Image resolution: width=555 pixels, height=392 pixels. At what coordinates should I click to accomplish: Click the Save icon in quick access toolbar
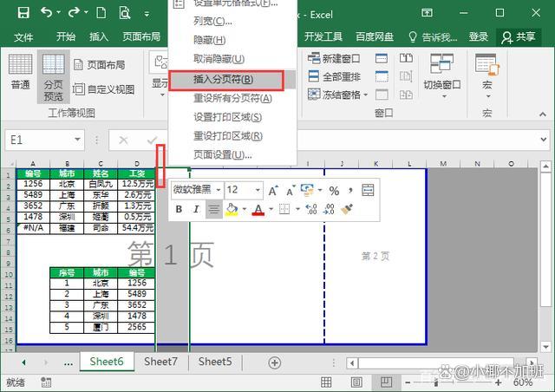click(23, 13)
